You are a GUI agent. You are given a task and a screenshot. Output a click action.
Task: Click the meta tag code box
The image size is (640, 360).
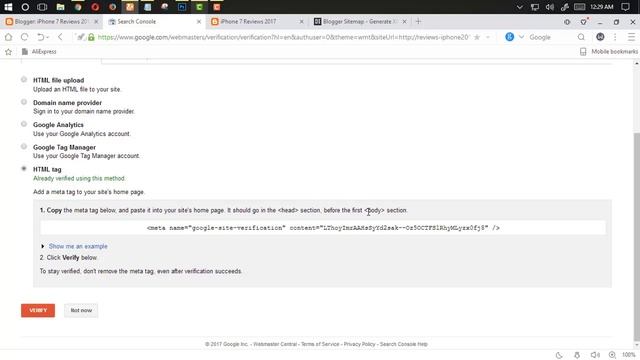(x=323, y=228)
